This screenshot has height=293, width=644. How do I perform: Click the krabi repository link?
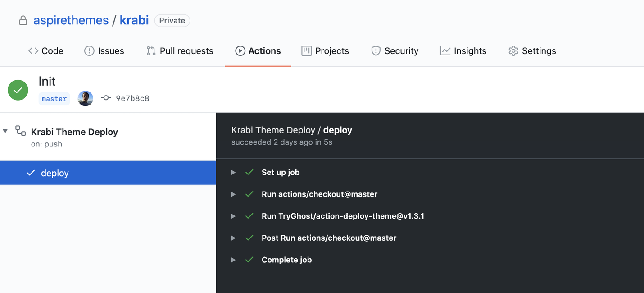coord(134,20)
